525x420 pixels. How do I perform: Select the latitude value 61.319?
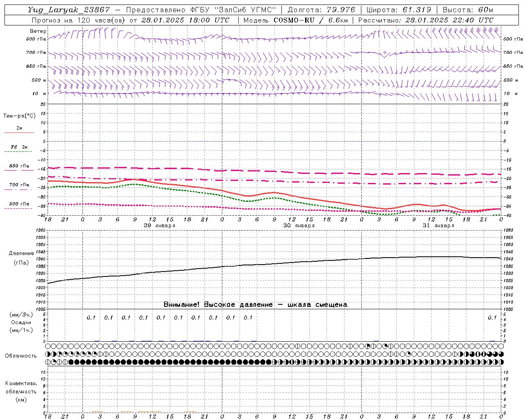pyautogui.click(x=417, y=10)
